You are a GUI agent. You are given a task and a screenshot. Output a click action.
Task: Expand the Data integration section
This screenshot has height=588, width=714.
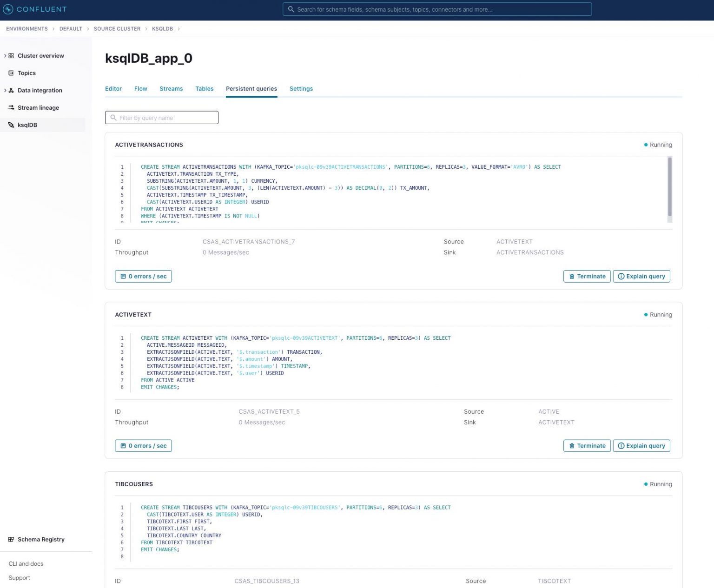click(x=5, y=90)
